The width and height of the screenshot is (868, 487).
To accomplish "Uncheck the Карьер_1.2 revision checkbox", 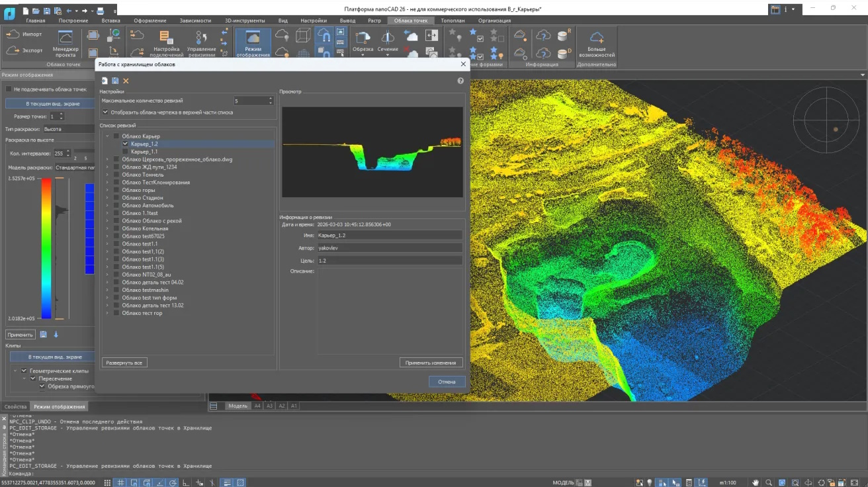I will (126, 144).
